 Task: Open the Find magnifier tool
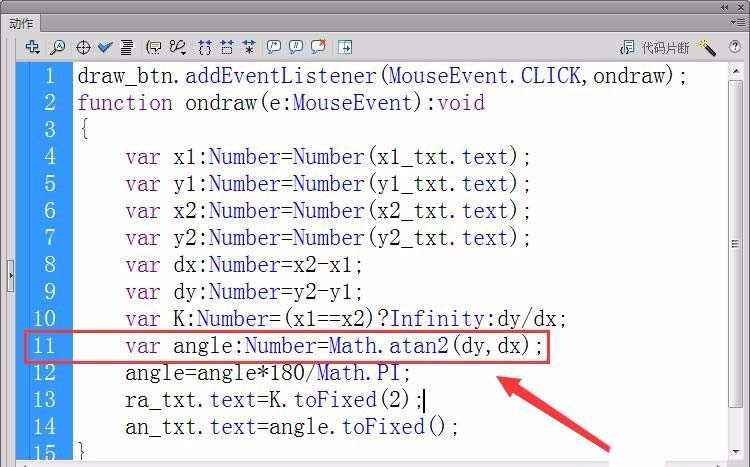point(58,47)
